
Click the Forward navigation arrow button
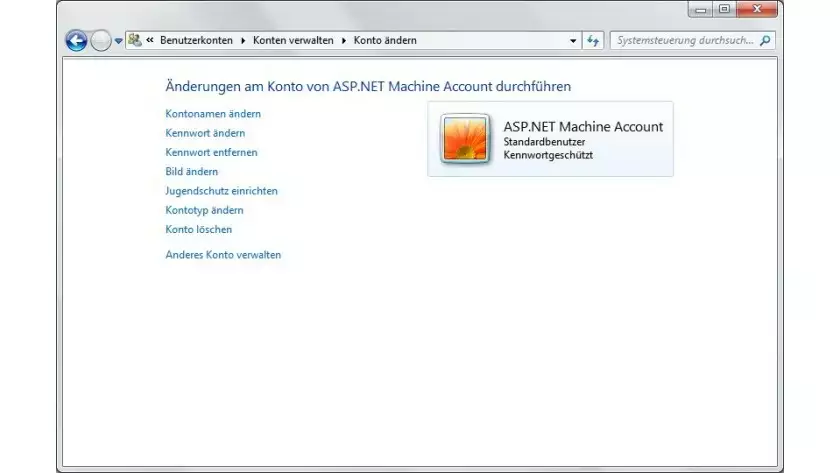tap(101, 41)
